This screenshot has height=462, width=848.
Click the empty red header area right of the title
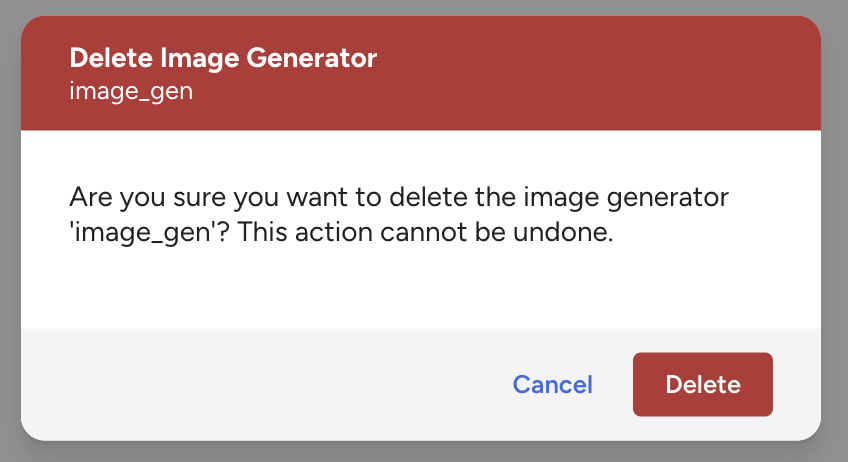click(x=600, y=58)
